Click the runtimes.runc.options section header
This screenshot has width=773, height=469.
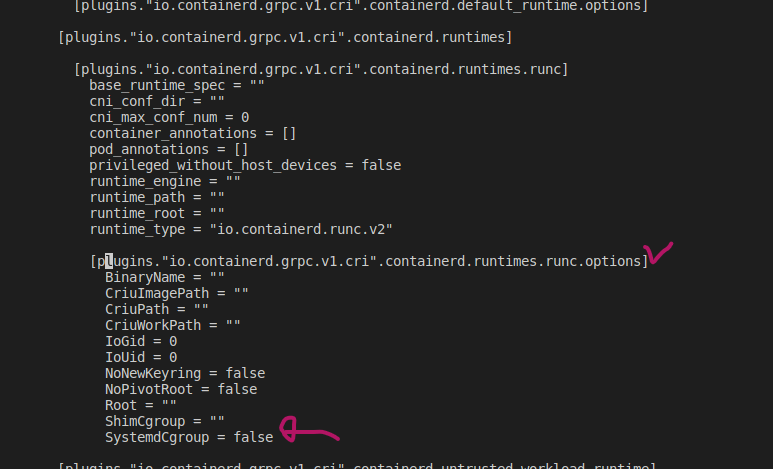pyautogui.click(x=369, y=261)
